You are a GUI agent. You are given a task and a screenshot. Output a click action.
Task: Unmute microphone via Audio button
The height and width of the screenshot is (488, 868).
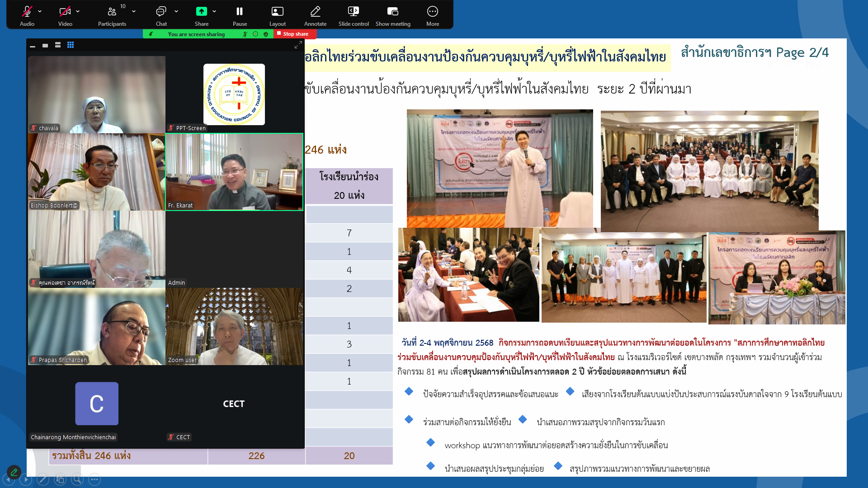tap(27, 12)
